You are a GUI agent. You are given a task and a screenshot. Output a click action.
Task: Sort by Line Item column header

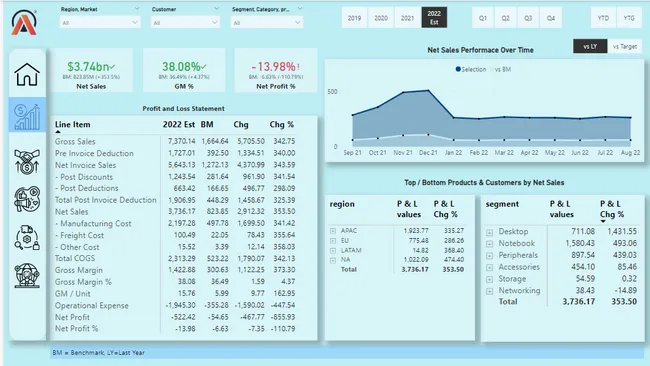(x=73, y=124)
